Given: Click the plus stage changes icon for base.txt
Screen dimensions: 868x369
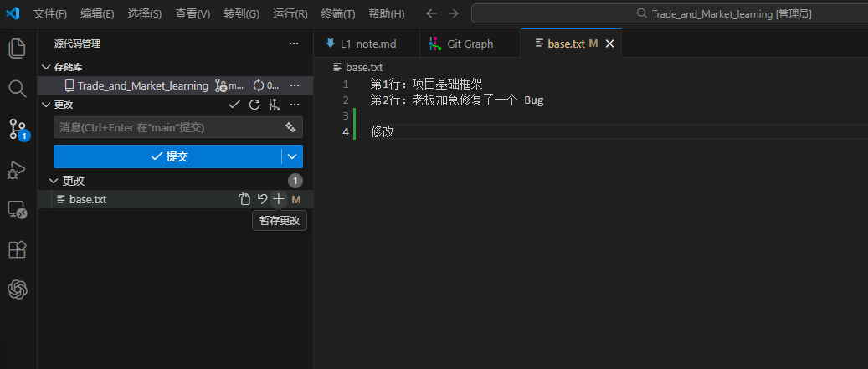Looking at the screenshot, I should 279,200.
